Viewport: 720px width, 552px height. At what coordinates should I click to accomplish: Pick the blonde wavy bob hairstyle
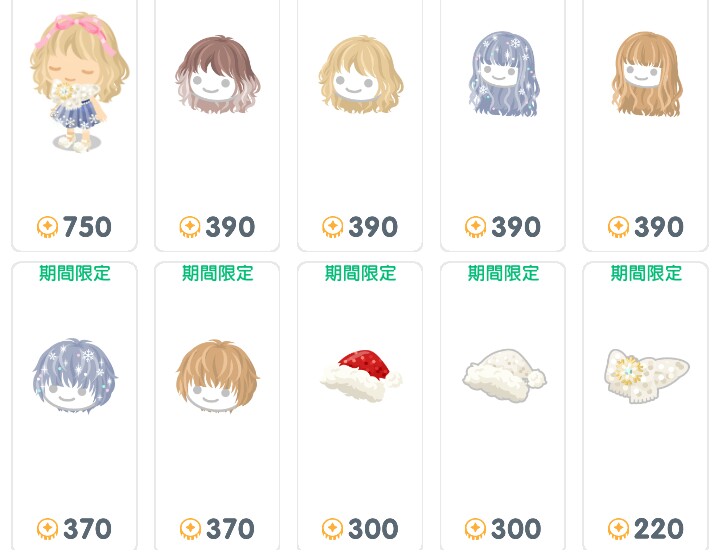[361, 75]
